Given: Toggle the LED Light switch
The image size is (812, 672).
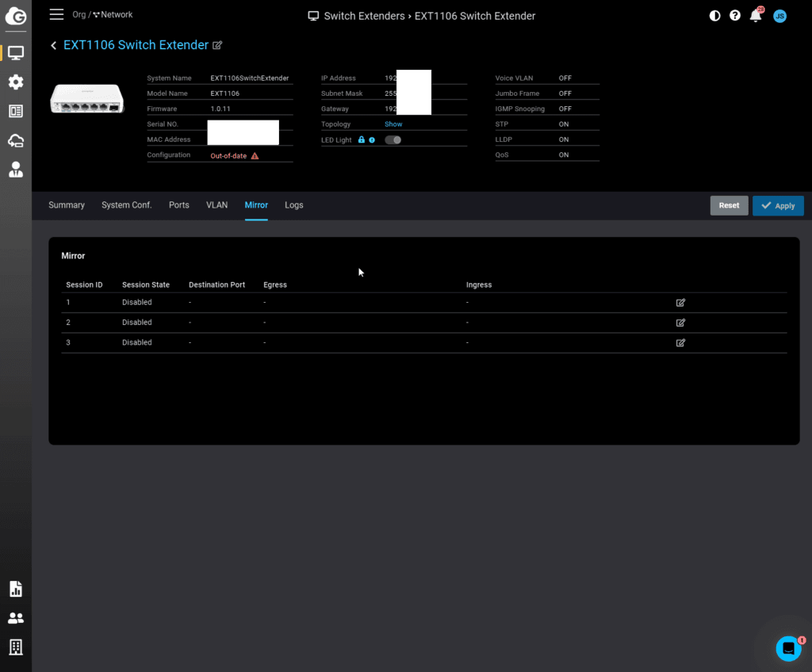Looking at the screenshot, I should click(x=393, y=140).
